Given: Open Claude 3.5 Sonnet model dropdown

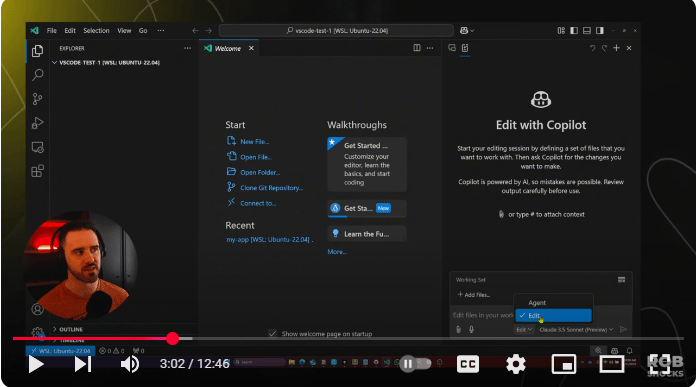Looking at the screenshot, I should (576, 329).
